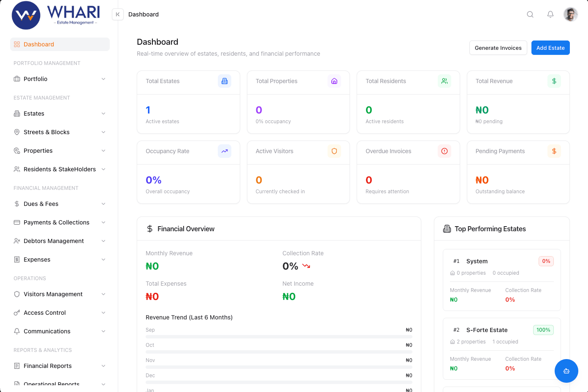Click the alert icon on Overdue Invoices card
The height and width of the screenshot is (392, 588).
444,151
